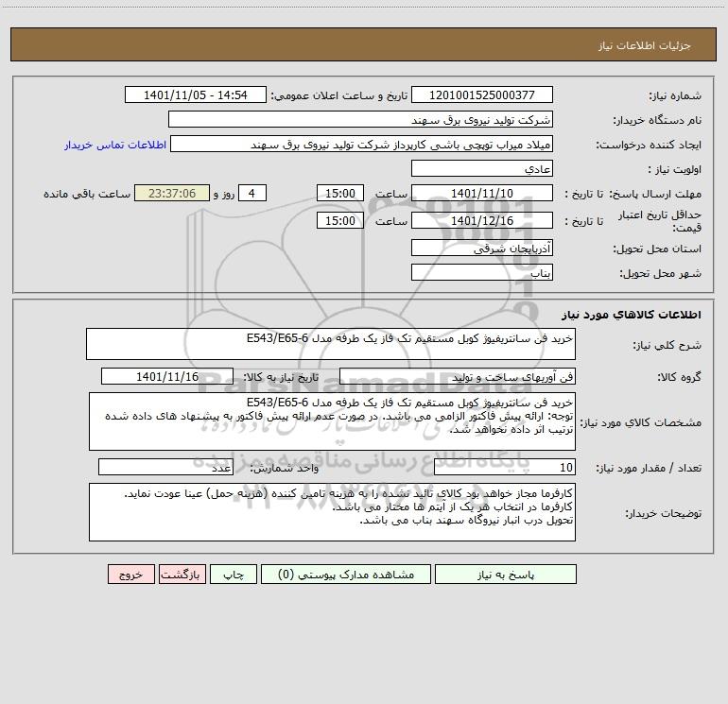Click price validity time 15:00 field
728x704 pixels.
click(x=339, y=220)
